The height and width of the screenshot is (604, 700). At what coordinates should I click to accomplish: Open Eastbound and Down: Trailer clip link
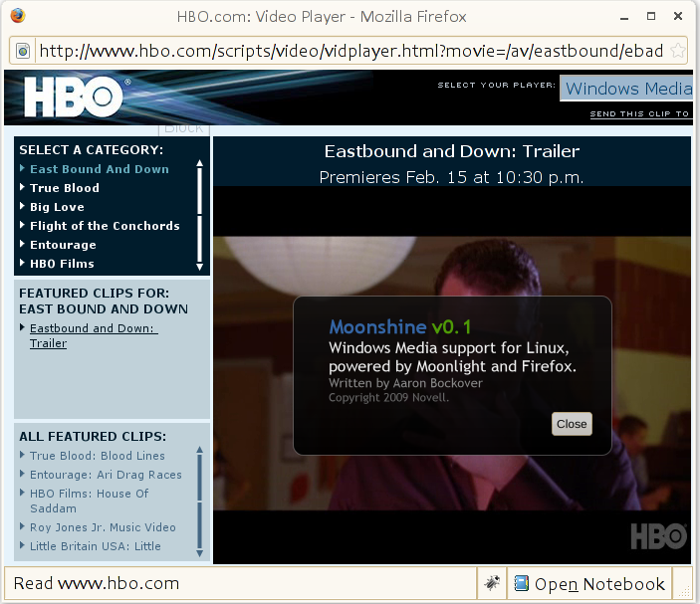pyautogui.click(x=94, y=335)
